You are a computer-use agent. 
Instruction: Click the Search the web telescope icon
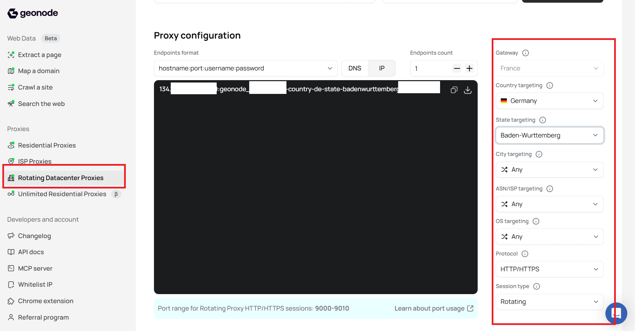click(11, 104)
